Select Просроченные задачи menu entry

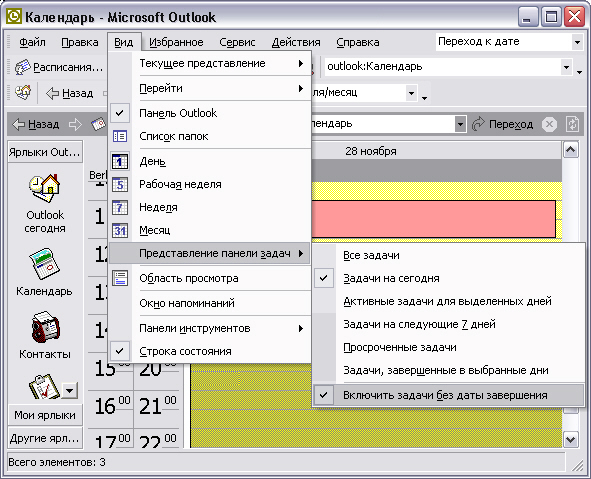pyautogui.click(x=400, y=347)
